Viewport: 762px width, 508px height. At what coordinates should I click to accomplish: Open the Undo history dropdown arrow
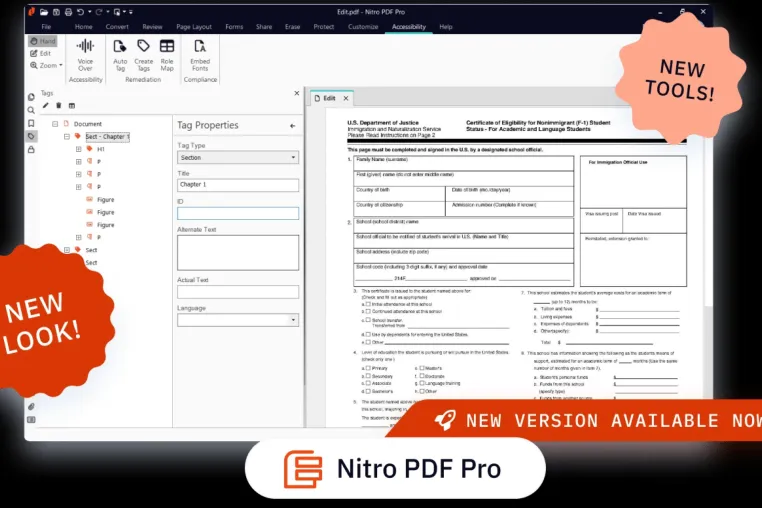[89, 12]
